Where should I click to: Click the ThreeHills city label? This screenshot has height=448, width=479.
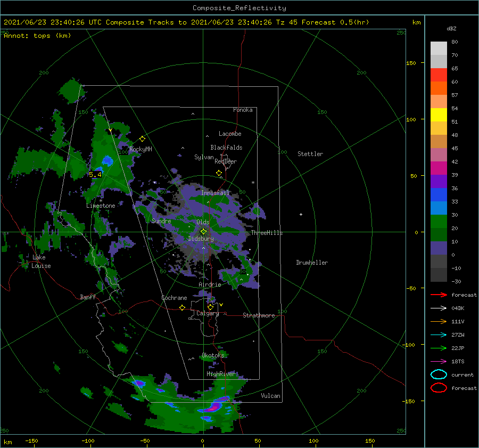[267, 233]
